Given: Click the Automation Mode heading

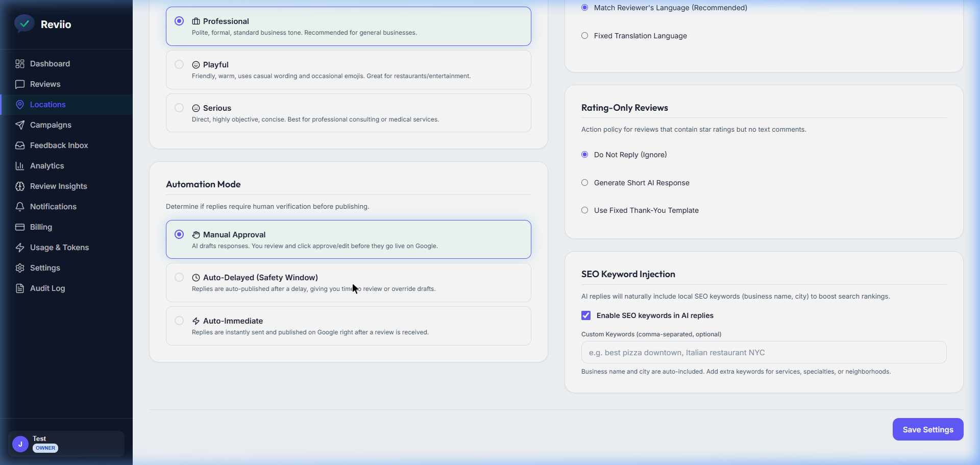Looking at the screenshot, I should pos(203,184).
